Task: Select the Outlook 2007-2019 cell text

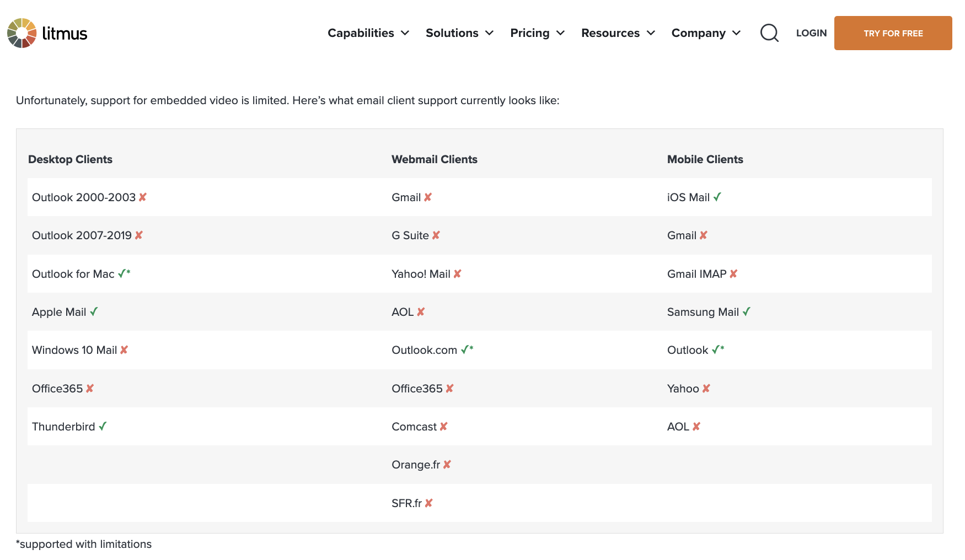Action: point(82,235)
